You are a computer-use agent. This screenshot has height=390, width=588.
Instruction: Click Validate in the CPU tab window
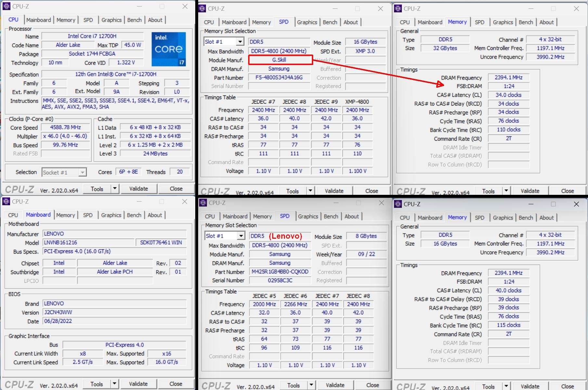pos(139,189)
